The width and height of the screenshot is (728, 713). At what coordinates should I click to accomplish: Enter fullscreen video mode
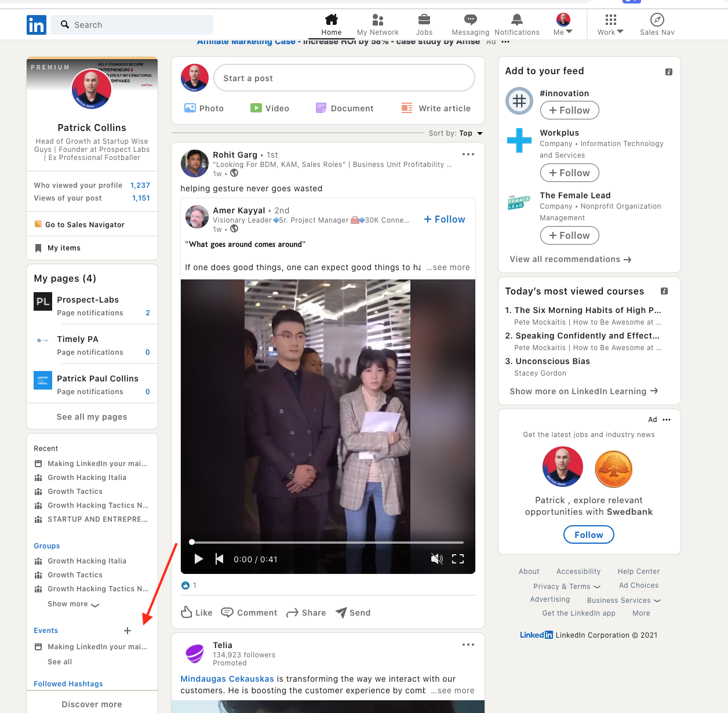(x=458, y=559)
